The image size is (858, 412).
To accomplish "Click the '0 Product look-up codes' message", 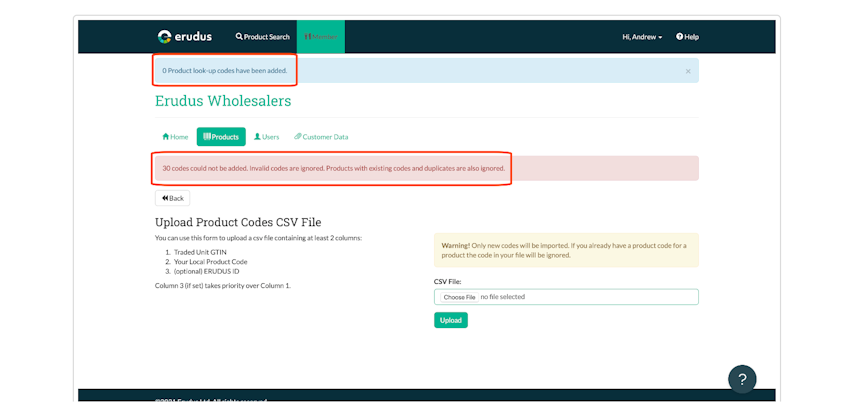I will [224, 71].
